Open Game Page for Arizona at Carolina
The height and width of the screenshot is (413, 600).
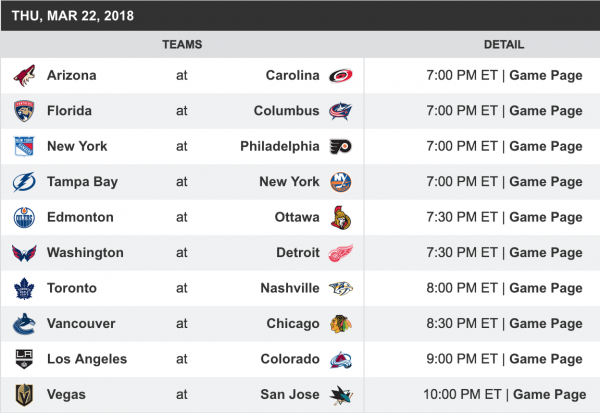click(546, 76)
